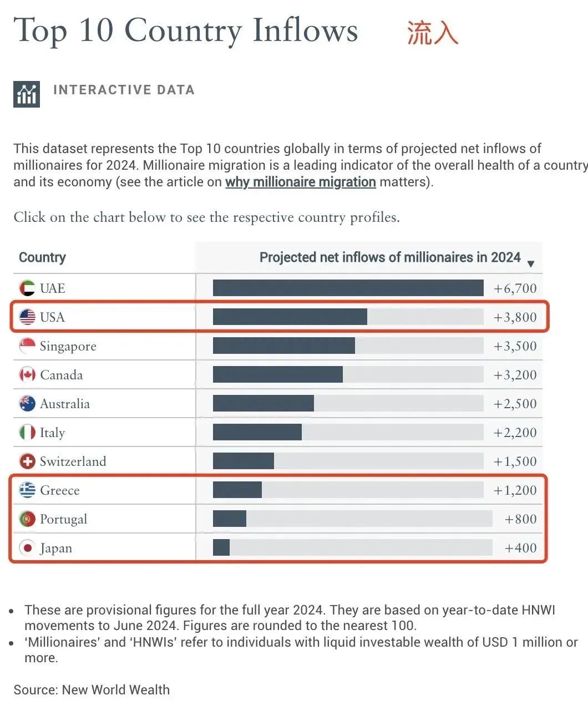Image resolution: width=588 pixels, height=721 pixels.
Task: Click the Japan +400 value label
Action: 521,548
